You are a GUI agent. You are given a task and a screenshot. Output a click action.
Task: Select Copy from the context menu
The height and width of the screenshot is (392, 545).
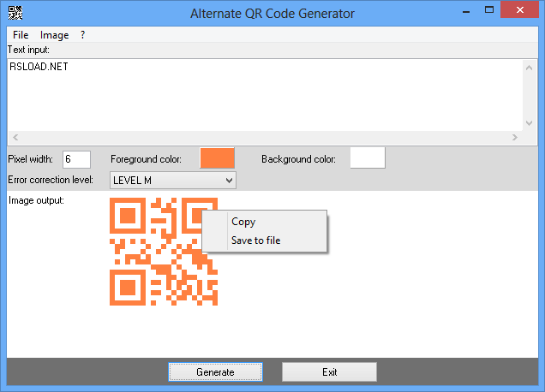(x=243, y=222)
